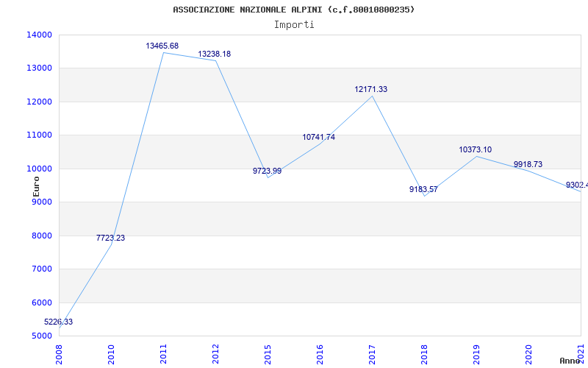Click the 9723.99 data label
The width and height of the screenshot is (588, 368).
pyautogui.click(x=267, y=171)
